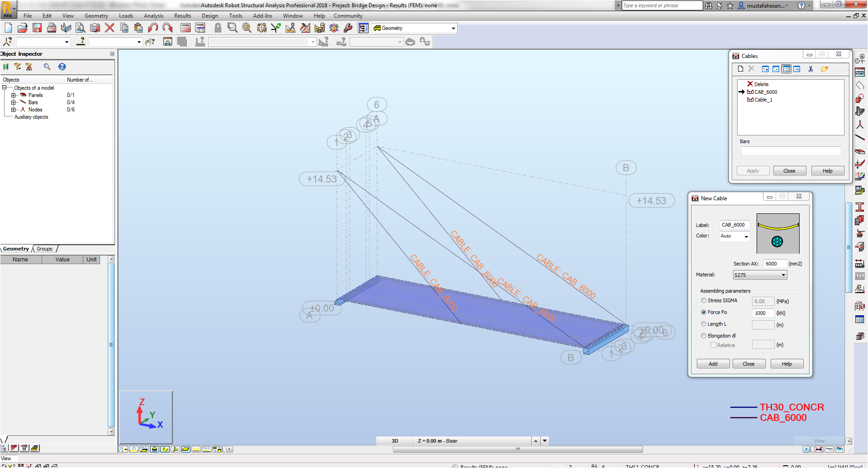Select the Bars tool in right sidebar
This screenshot has width=868, height=468.
coord(860,137)
